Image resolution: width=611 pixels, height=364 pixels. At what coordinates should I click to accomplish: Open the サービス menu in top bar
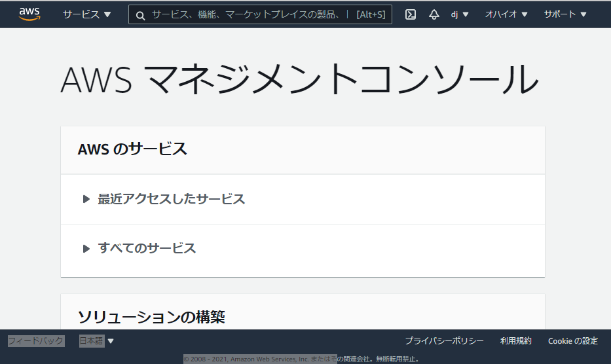[87, 14]
